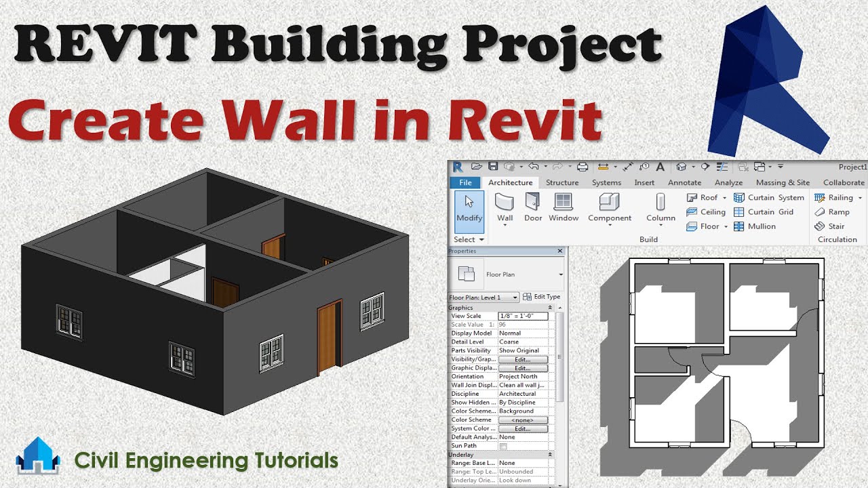The image size is (868, 488).
Task: Close the Properties palette
Action: pos(560,251)
